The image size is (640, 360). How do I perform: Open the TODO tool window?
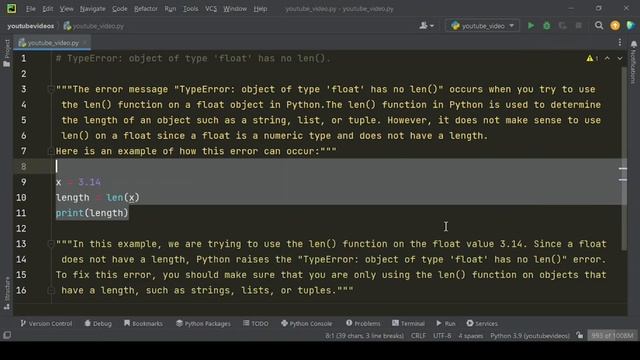pos(256,323)
